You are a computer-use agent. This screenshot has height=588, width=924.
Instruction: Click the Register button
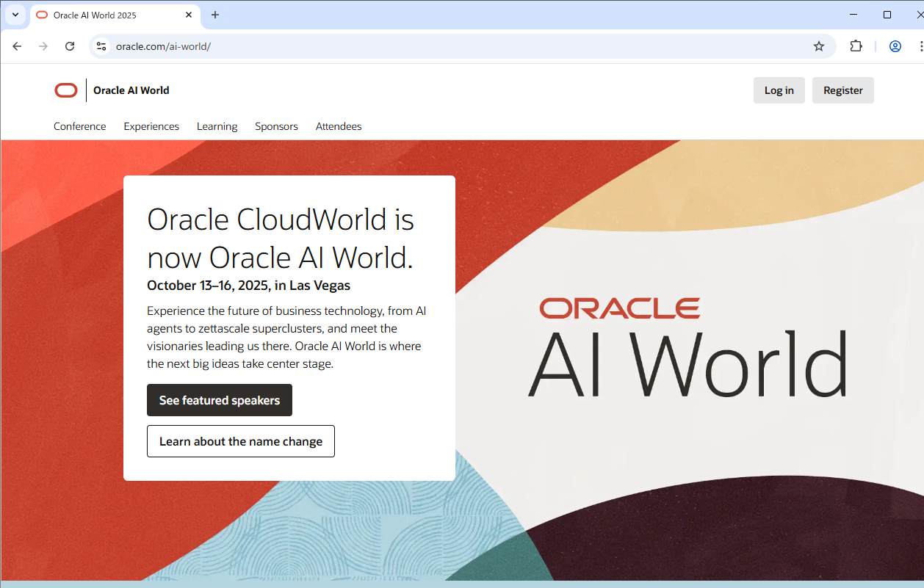[x=843, y=90]
